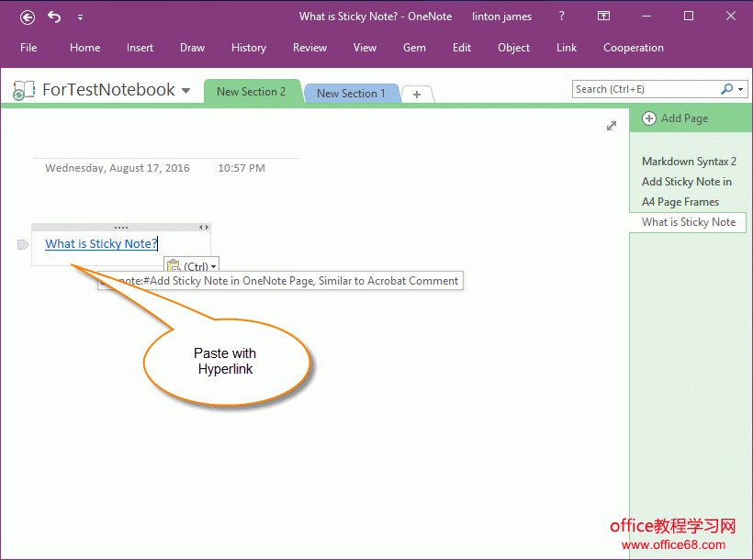Click the note container resize arrows
Viewport: 753px width, 560px height.
(x=204, y=227)
